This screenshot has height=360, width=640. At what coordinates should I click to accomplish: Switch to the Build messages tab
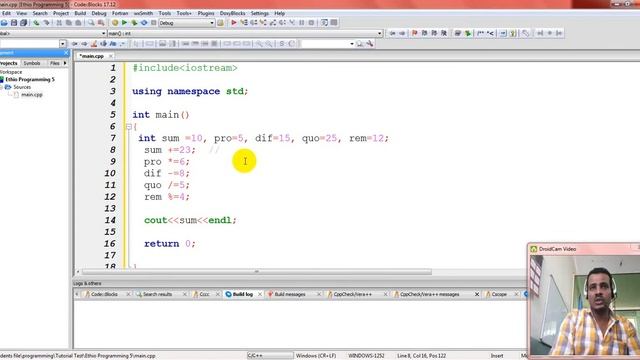(289, 294)
